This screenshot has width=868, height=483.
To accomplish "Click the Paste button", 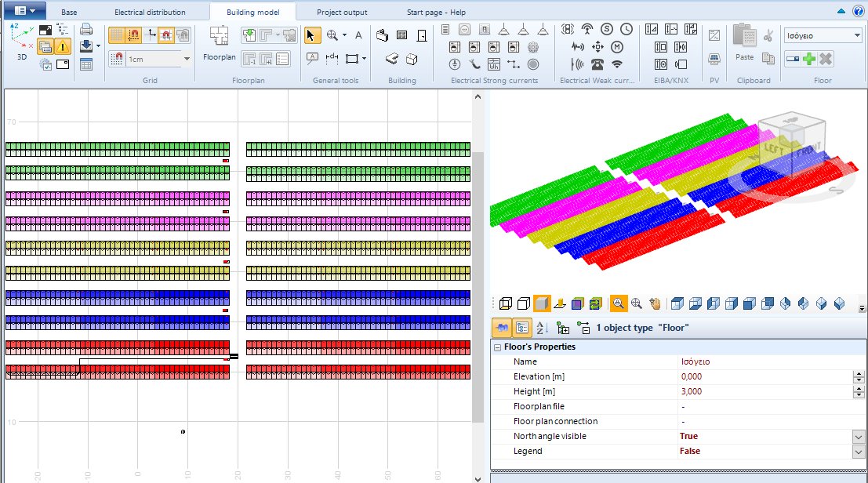I will [745, 42].
